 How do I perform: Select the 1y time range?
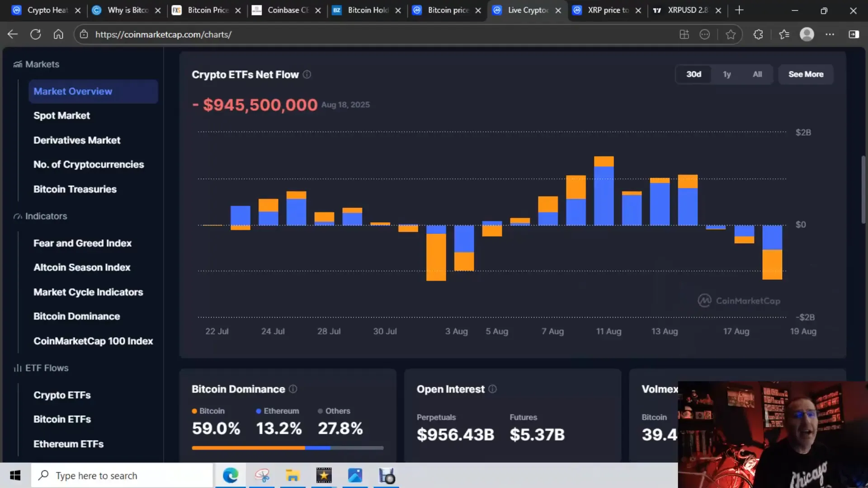click(x=726, y=75)
